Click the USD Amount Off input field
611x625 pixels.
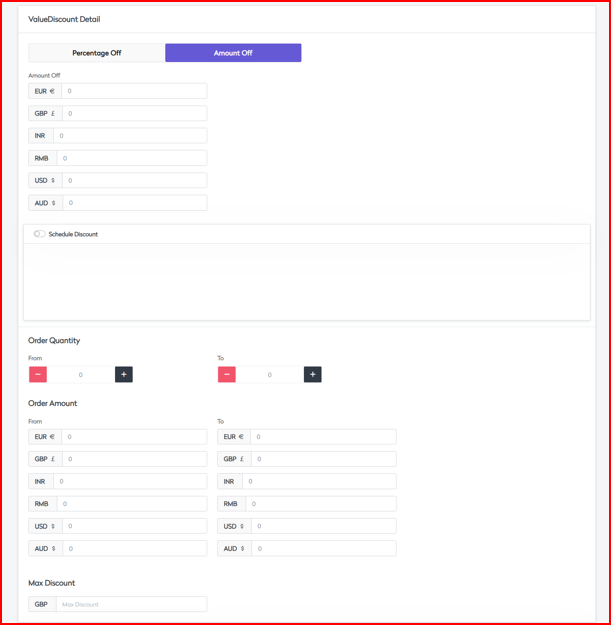click(x=134, y=181)
